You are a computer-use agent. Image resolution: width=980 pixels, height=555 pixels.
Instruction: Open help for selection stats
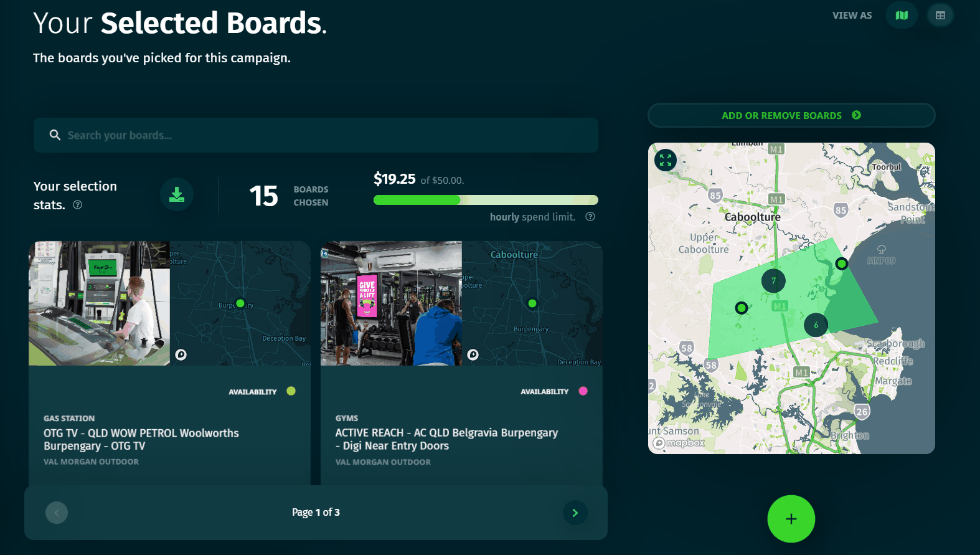(x=78, y=205)
